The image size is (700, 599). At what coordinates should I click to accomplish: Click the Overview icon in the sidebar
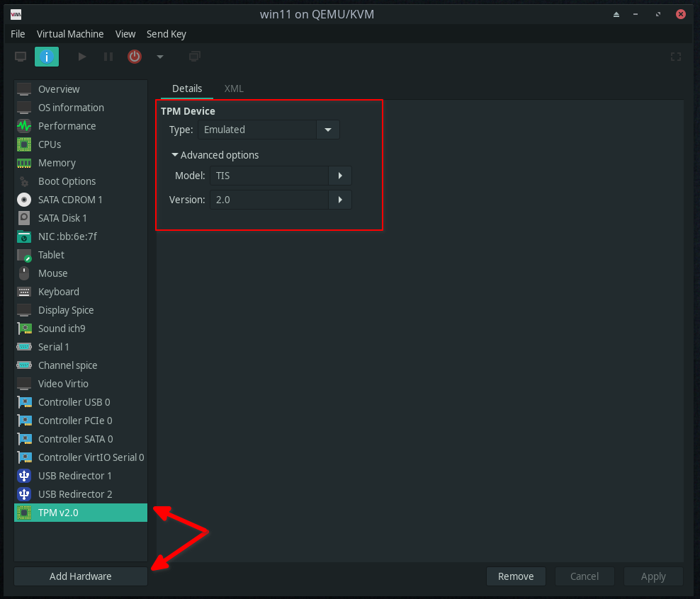24,89
